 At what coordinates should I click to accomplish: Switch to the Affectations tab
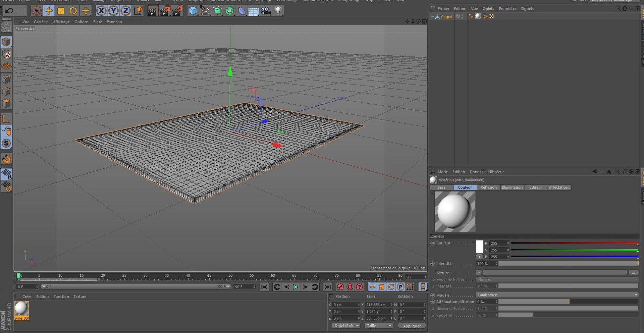click(x=559, y=187)
